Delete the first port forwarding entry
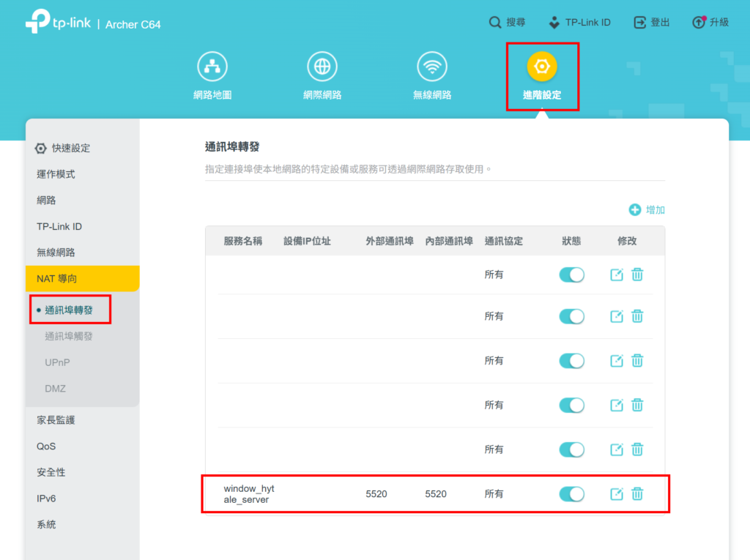750x560 pixels. pos(638,275)
